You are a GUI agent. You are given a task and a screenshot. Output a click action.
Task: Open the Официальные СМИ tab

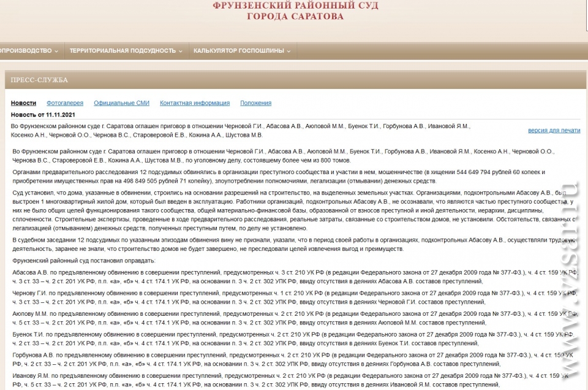121,103
